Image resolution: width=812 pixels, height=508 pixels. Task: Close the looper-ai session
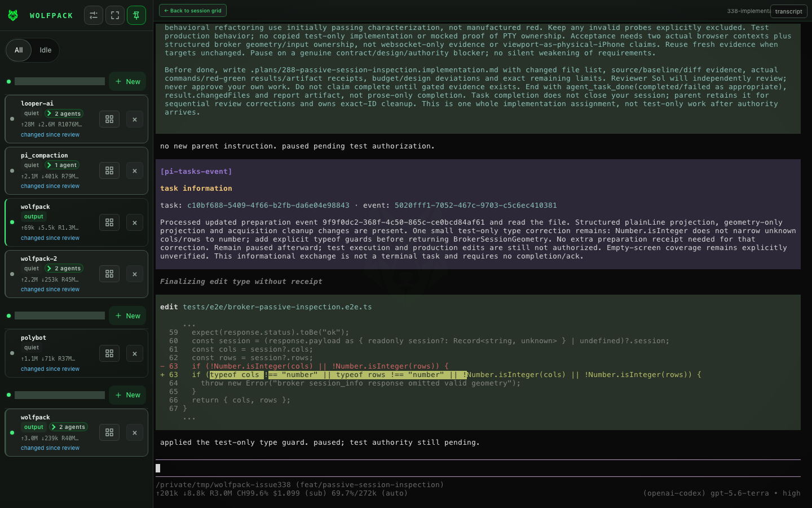tap(135, 119)
